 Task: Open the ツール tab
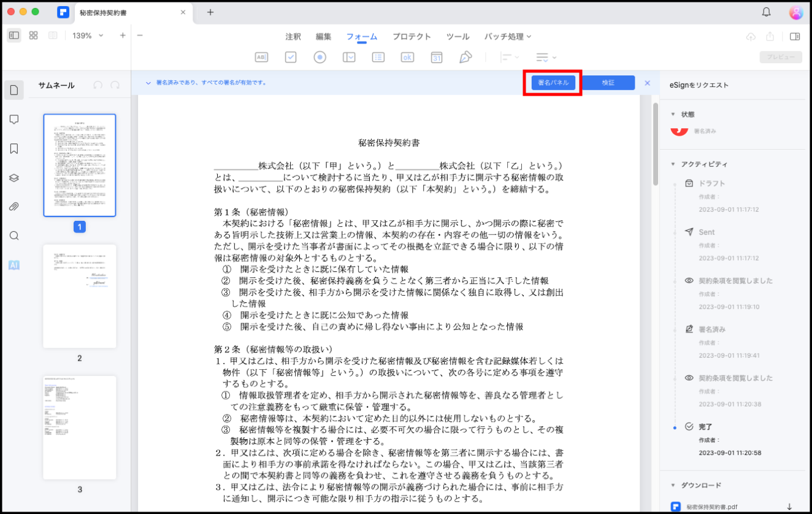click(x=458, y=37)
